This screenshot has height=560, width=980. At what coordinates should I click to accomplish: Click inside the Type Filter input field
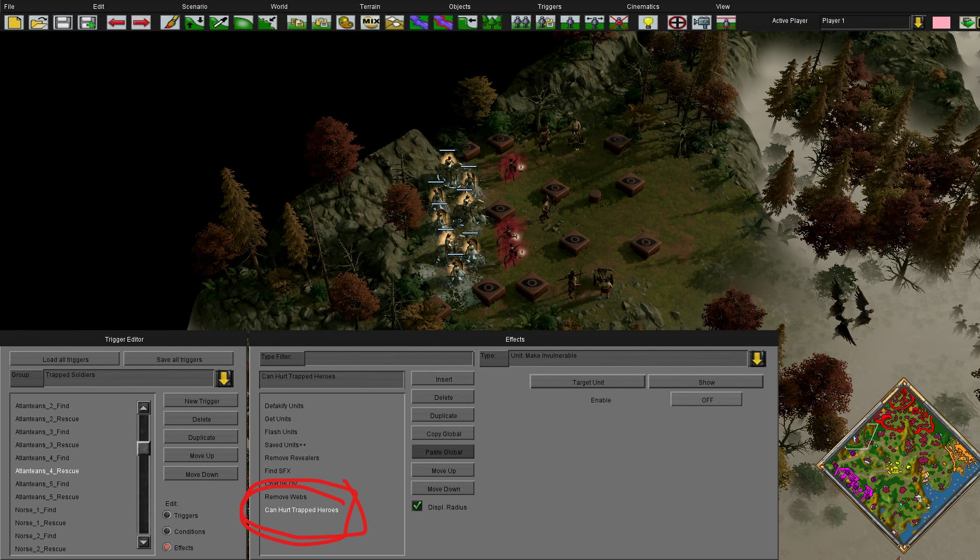pos(388,358)
